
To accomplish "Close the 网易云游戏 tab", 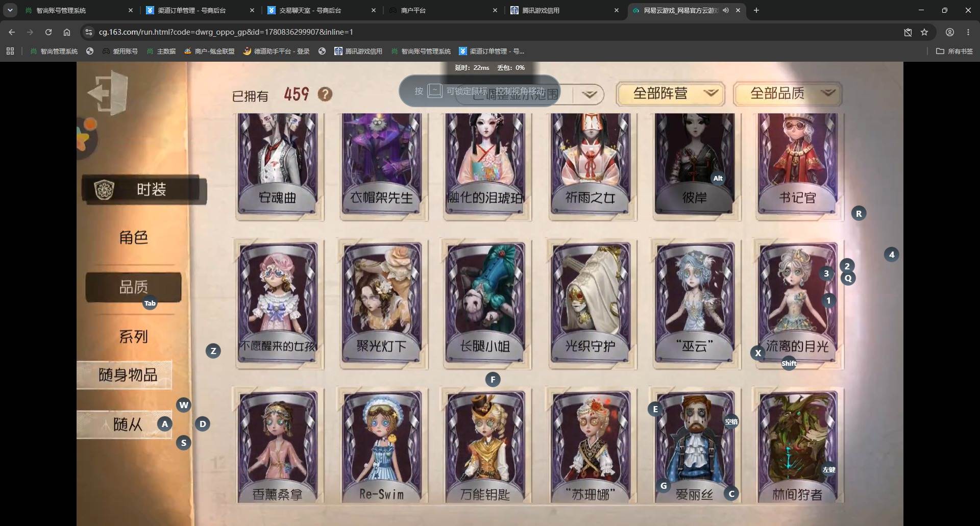I will click(x=738, y=10).
